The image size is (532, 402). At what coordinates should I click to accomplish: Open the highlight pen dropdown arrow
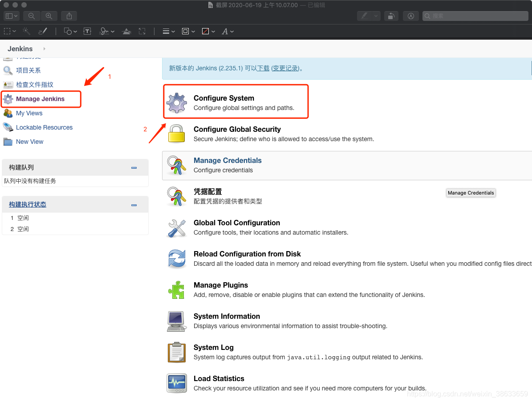click(376, 16)
